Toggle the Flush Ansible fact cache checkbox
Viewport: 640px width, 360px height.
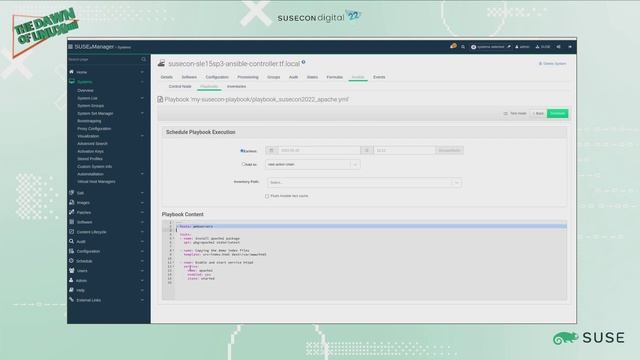click(x=267, y=196)
